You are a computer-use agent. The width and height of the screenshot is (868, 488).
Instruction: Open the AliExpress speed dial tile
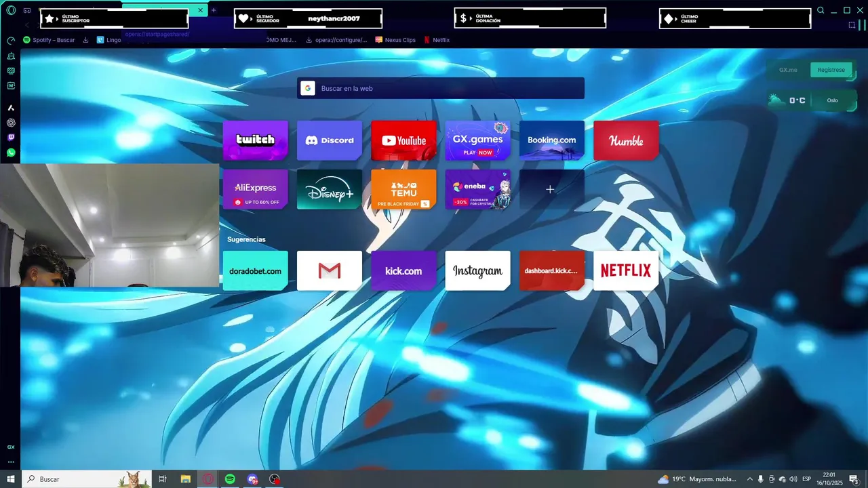pyautogui.click(x=256, y=189)
